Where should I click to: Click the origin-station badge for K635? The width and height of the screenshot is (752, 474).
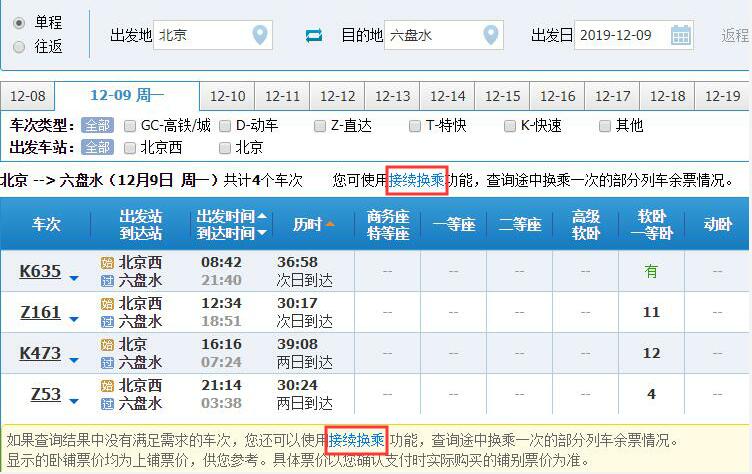(107, 263)
